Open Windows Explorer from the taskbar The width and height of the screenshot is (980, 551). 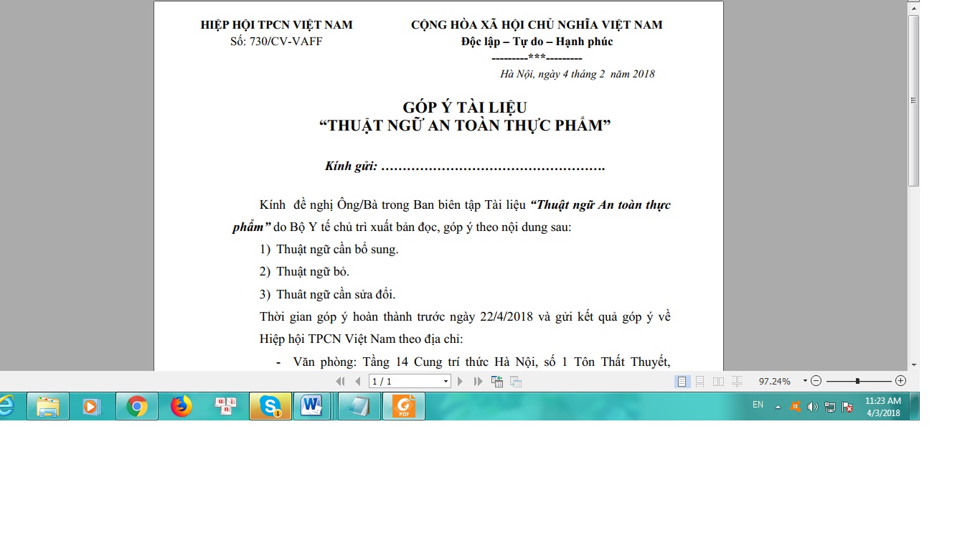48,407
